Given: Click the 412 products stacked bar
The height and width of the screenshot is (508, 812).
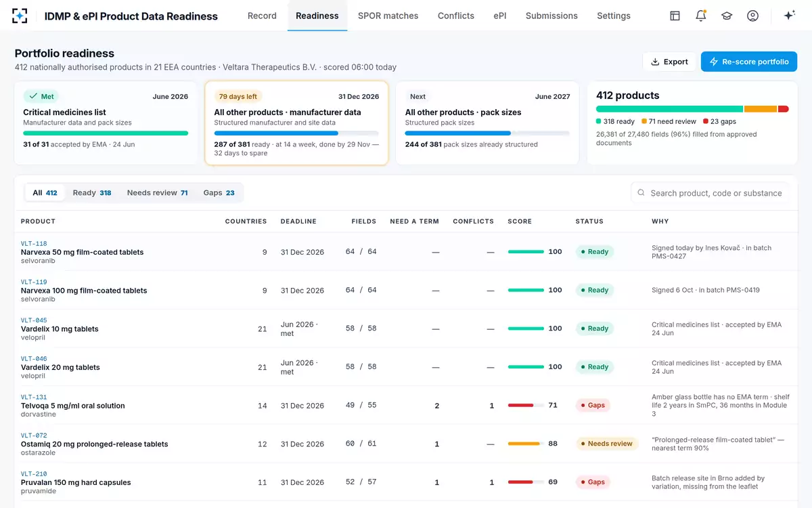Looking at the screenshot, I should [x=692, y=108].
